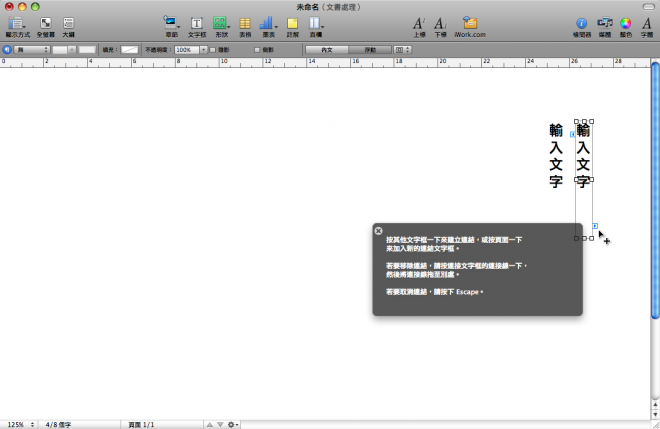The image size is (660, 429).
Task: Click the 大綱 outline icon
Action: coord(68,23)
